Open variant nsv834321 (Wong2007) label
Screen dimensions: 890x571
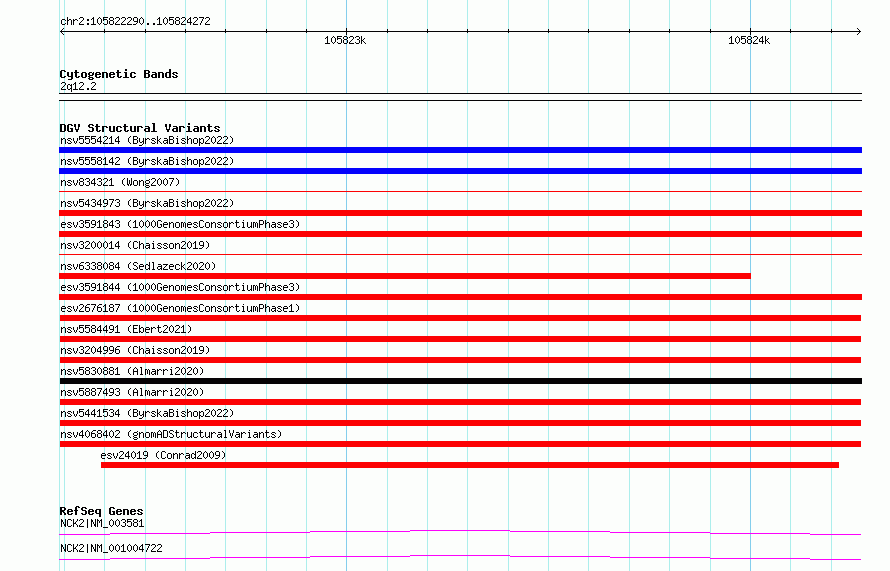pyautogui.click(x=120, y=182)
